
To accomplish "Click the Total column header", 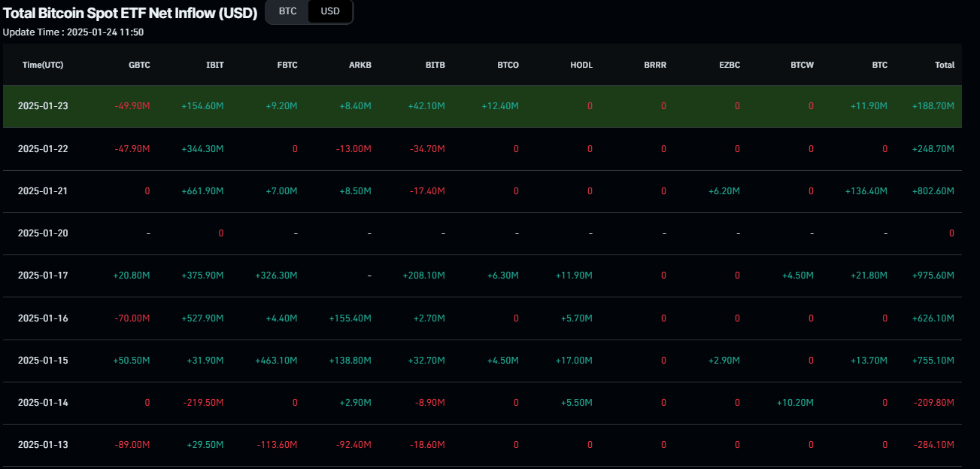I will click(944, 65).
